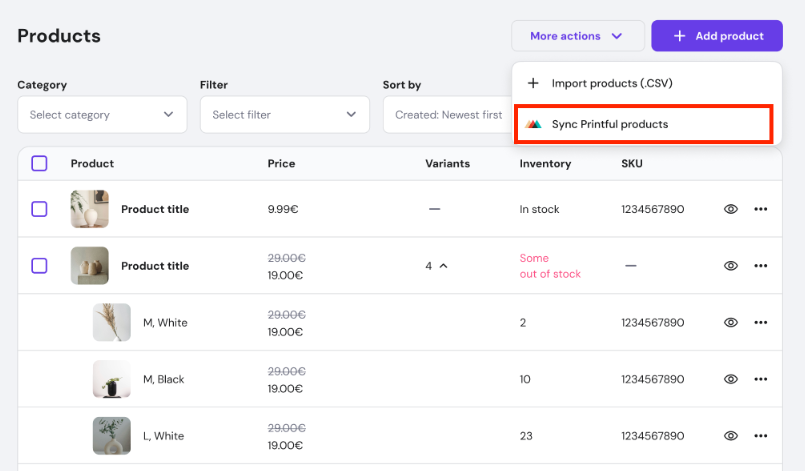Click the Printful logo icon in menu
The image size is (805, 471).
click(x=533, y=124)
